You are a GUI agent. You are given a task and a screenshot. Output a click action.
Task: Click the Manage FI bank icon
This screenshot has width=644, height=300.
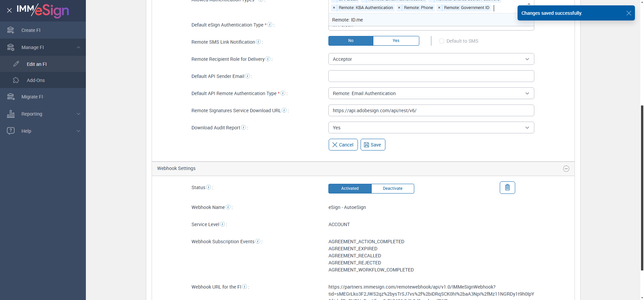(11, 47)
